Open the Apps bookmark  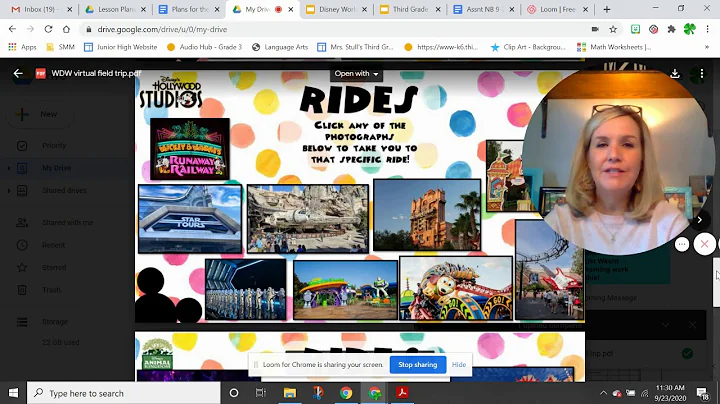click(x=22, y=47)
